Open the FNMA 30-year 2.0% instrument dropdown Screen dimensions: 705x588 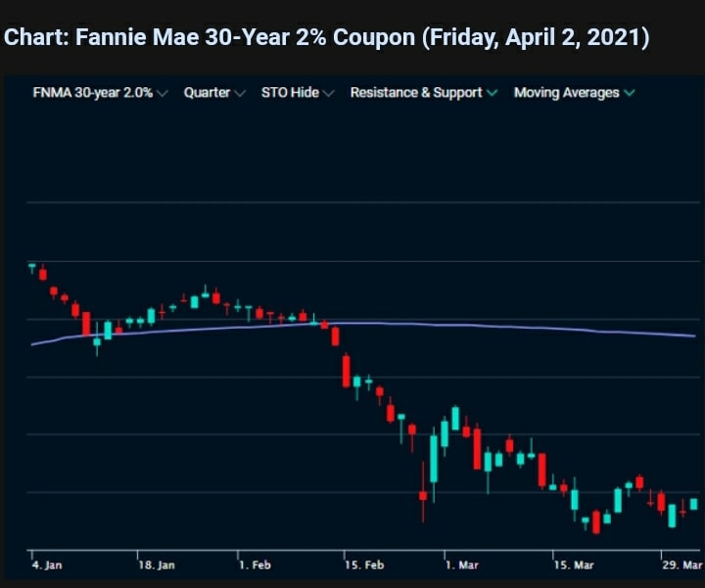pos(93,93)
